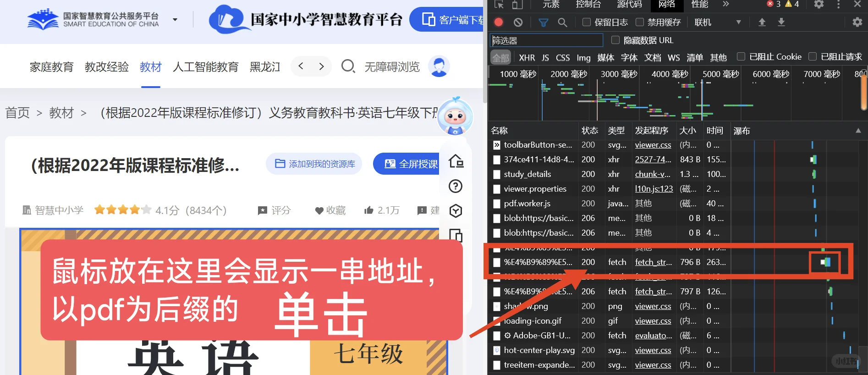
Task: Sort by 大小 size column header
Action: pos(687,131)
